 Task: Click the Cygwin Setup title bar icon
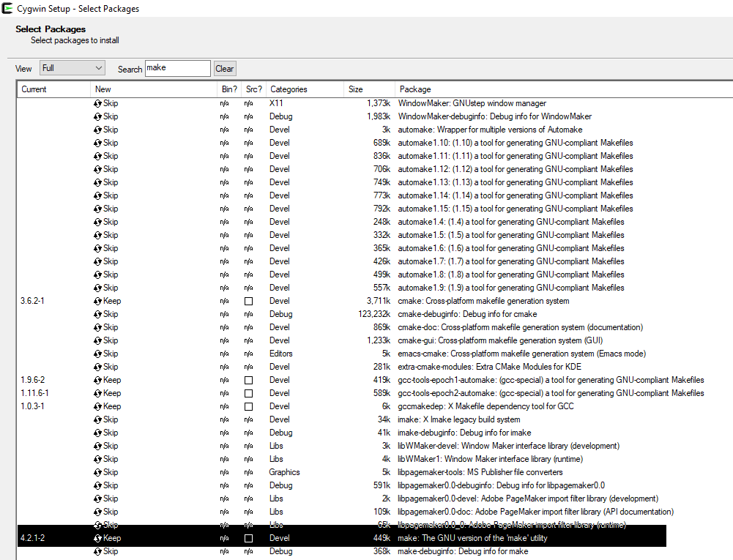(7, 8)
